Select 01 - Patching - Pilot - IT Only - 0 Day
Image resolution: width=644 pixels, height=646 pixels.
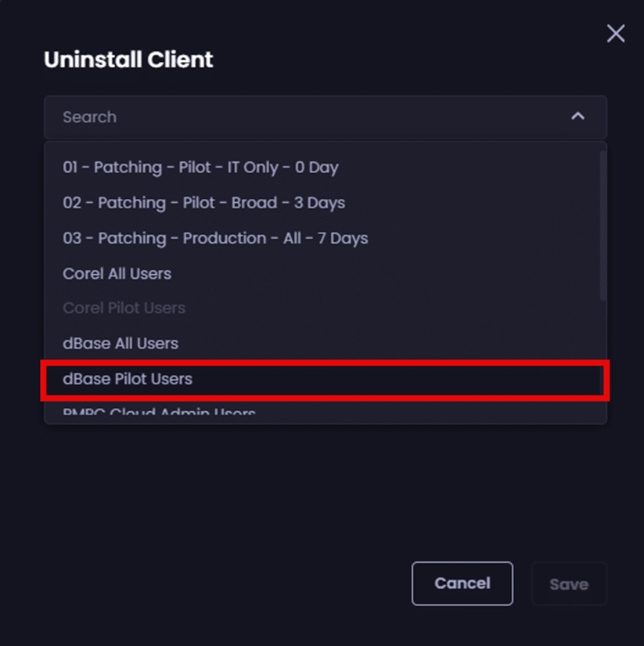tap(200, 168)
